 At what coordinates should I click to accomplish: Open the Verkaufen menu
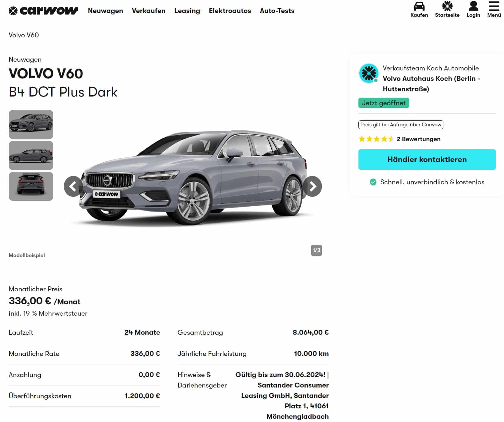[x=148, y=11]
